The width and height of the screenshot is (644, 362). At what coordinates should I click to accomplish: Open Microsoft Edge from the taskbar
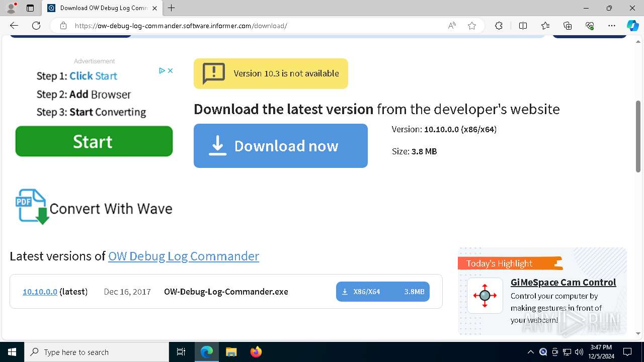coord(207,352)
